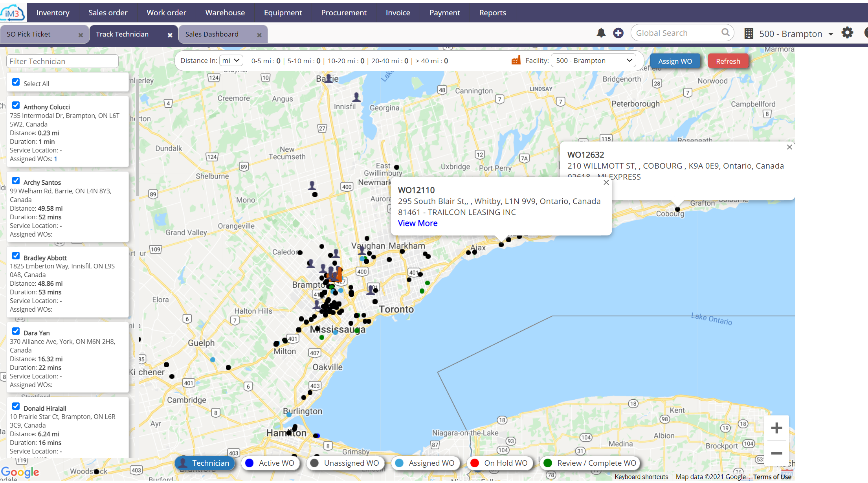Uncheck the Select All checkbox
Image resolution: width=868 pixels, height=483 pixels.
point(16,82)
